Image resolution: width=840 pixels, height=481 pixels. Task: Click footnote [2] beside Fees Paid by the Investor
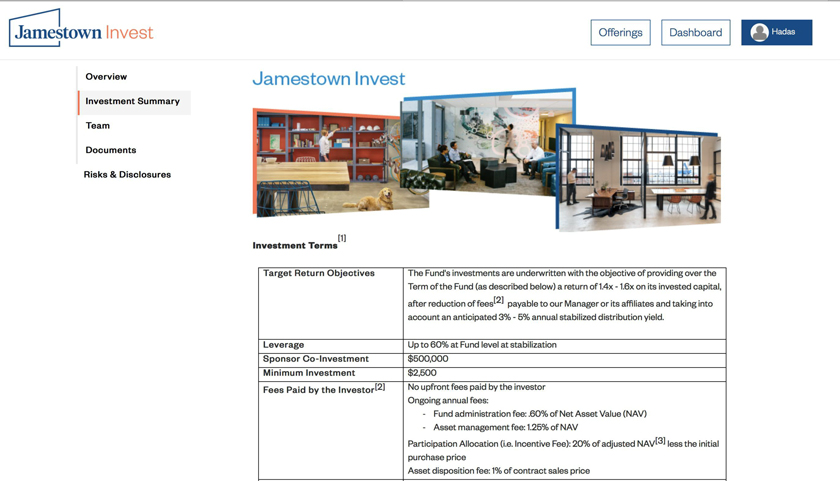tap(379, 386)
